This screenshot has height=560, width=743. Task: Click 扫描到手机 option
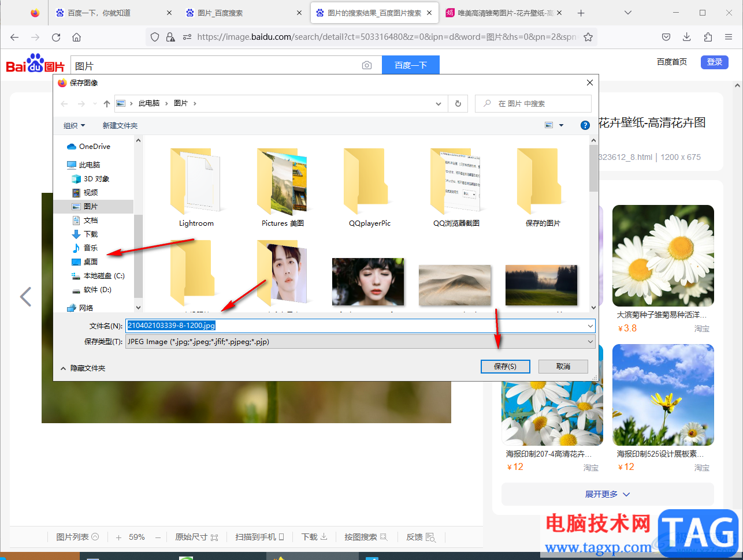pos(259,537)
